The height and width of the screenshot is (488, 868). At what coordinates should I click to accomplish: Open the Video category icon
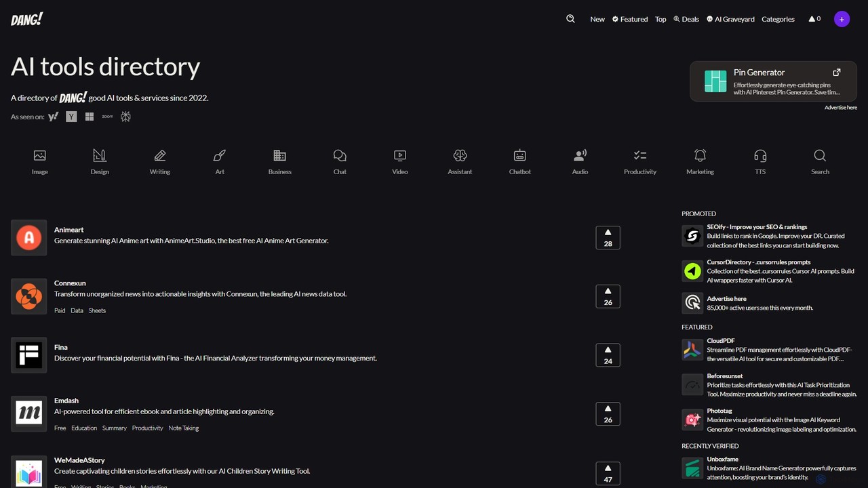(400, 155)
